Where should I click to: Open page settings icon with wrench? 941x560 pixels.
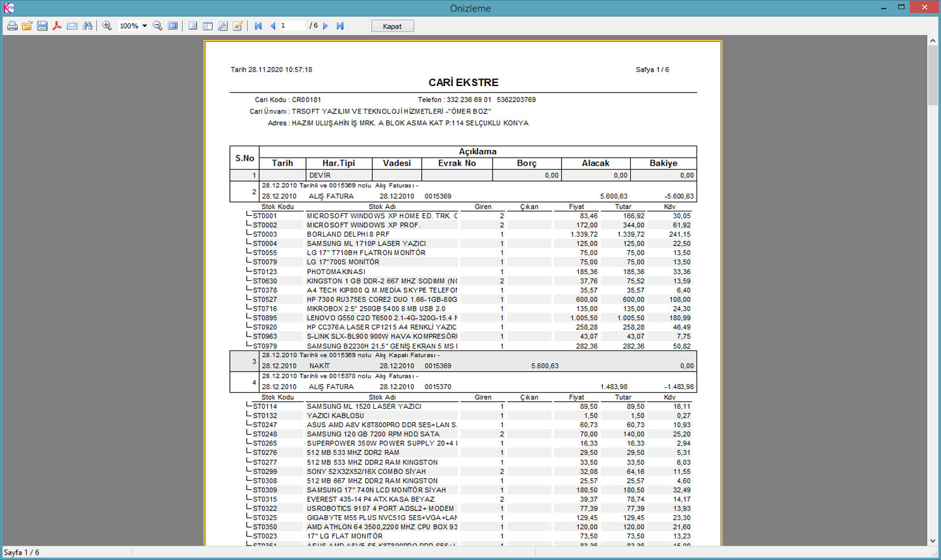223,26
